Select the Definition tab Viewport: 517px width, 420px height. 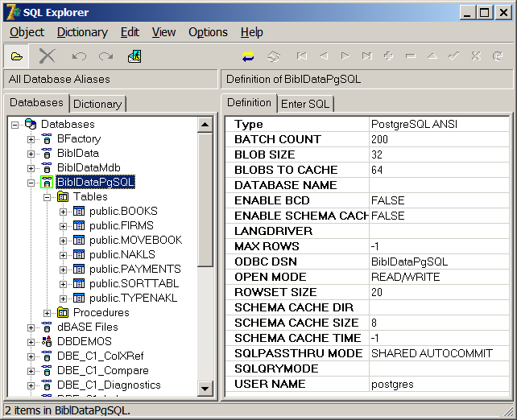(x=249, y=103)
